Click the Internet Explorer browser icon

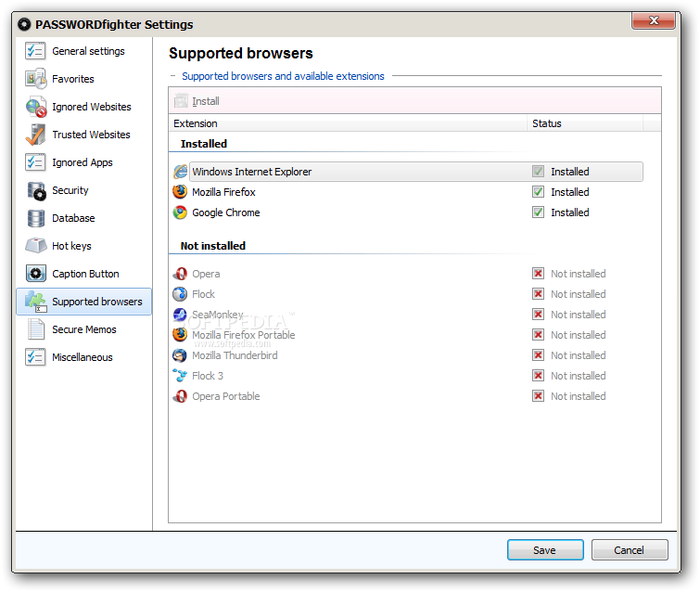180,172
